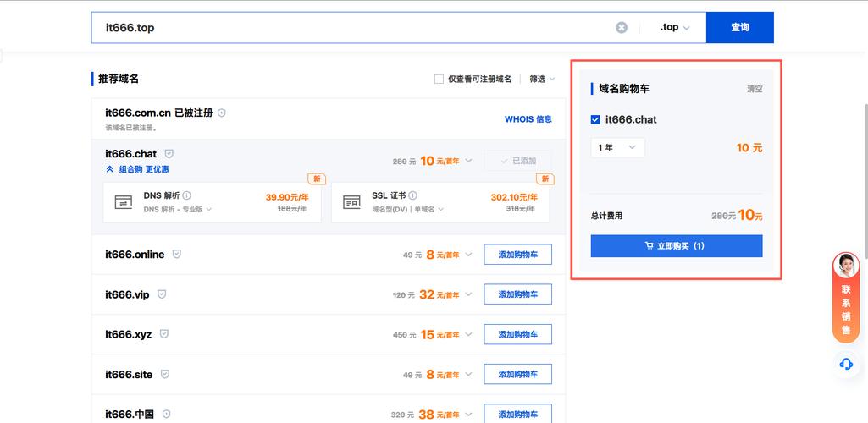Add it666.site to cart
Image resolution: width=868 pixels, height=423 pixels.
[x=517, y=374]
